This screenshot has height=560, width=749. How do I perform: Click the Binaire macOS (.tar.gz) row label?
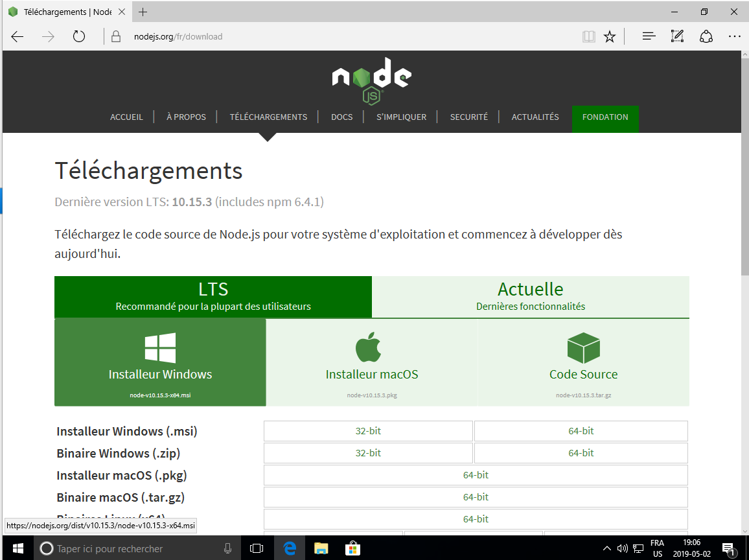click(121, 497)
